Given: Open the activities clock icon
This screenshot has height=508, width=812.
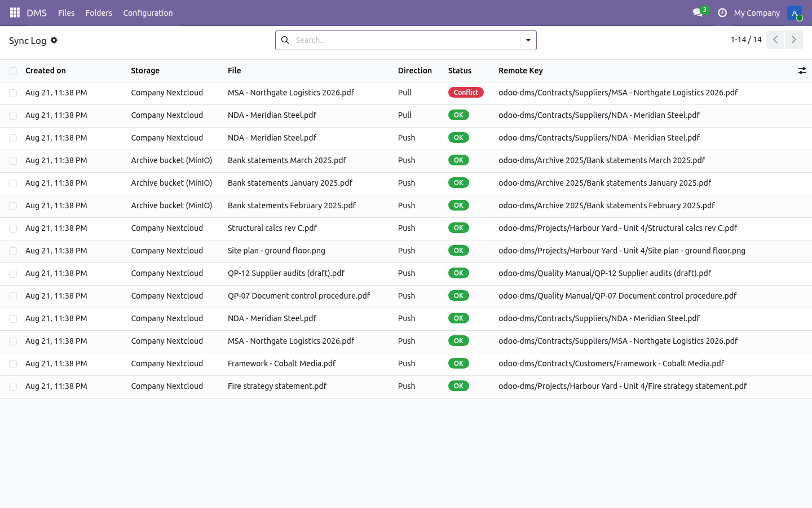Looking at the screenshot, I should pos(722,12).
